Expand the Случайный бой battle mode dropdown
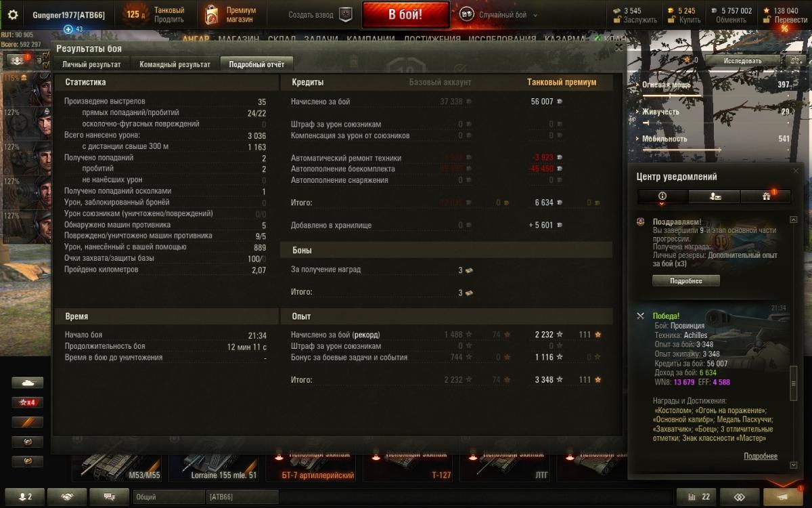This screenshot has width=812, height=508. 535,15
